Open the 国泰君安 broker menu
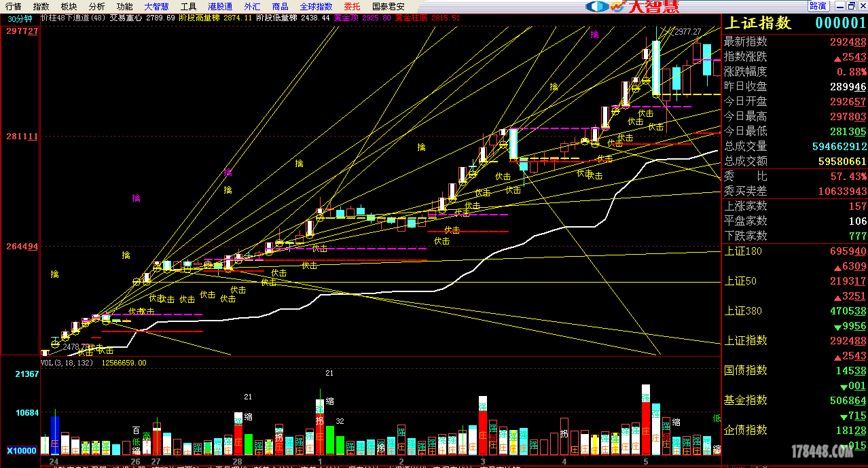The width and height of the screenshot is (868, 468). point(388,6)
